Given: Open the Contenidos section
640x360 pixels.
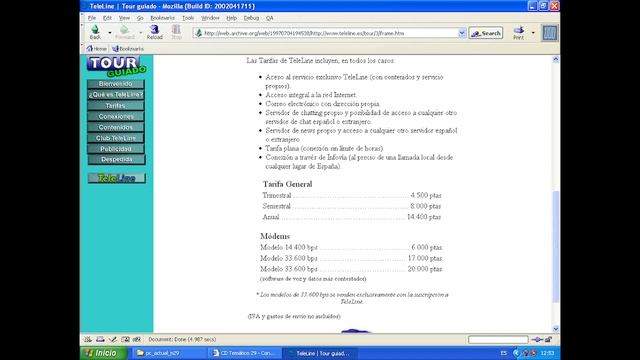Looking at the screenshot, I should tap(116, 127).
